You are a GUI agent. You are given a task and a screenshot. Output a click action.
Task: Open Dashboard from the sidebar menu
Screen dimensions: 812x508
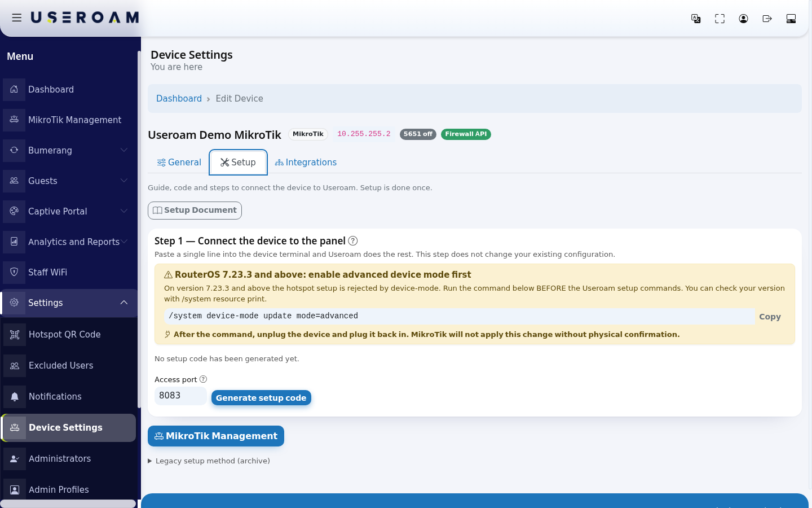(x=69, y=89)
